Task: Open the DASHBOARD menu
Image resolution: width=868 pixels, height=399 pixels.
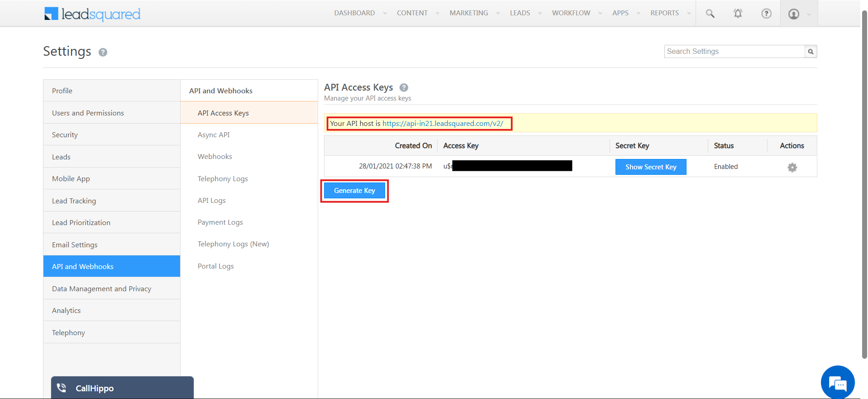Action: (x=354, y=13)
